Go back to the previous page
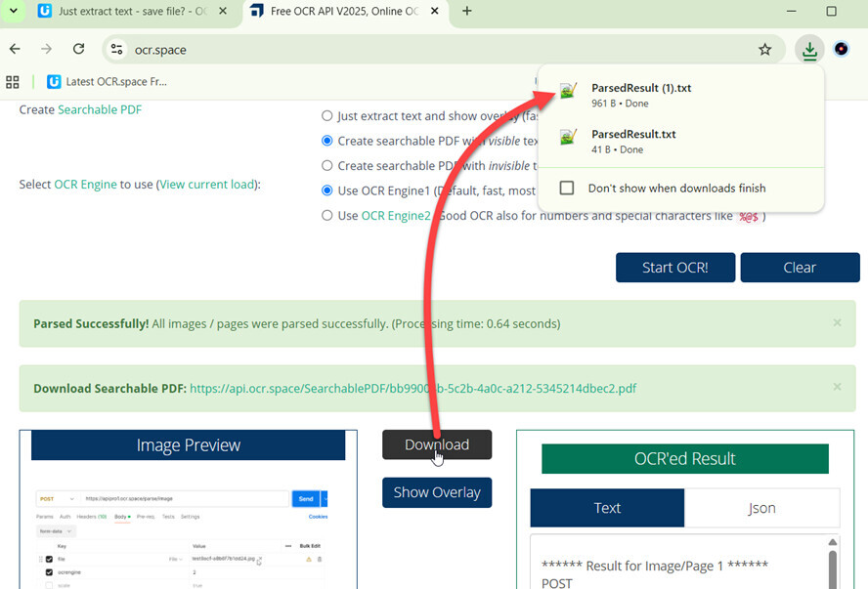868x589 pixels. pos(15,50)
